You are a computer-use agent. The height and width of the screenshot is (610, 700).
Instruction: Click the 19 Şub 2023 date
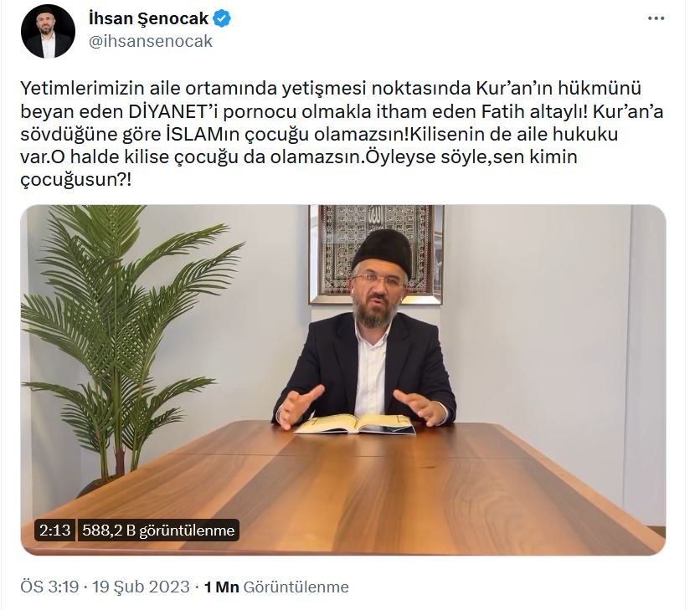click(x=141, y=587)
